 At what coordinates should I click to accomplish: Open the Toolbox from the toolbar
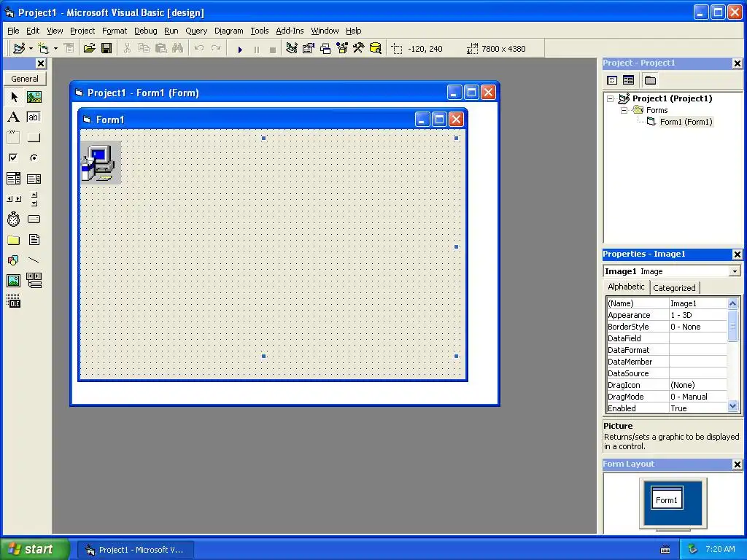tap(359, 49)
